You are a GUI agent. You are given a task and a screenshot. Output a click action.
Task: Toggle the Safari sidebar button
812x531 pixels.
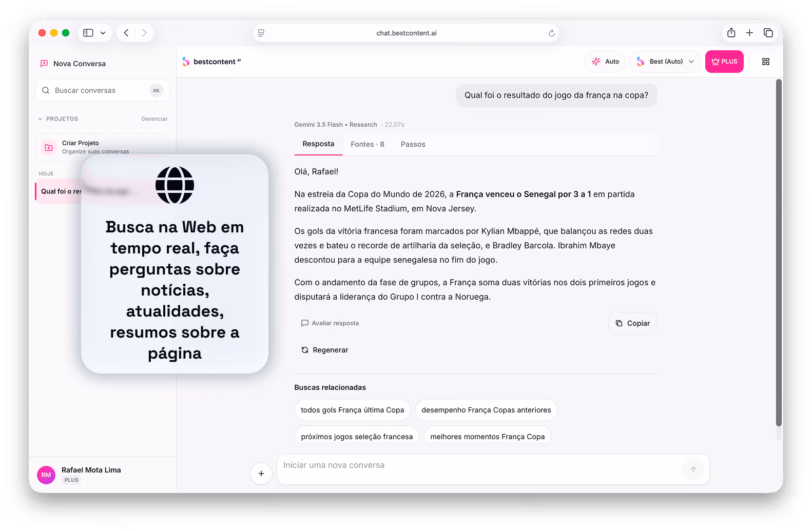[88, 33]
